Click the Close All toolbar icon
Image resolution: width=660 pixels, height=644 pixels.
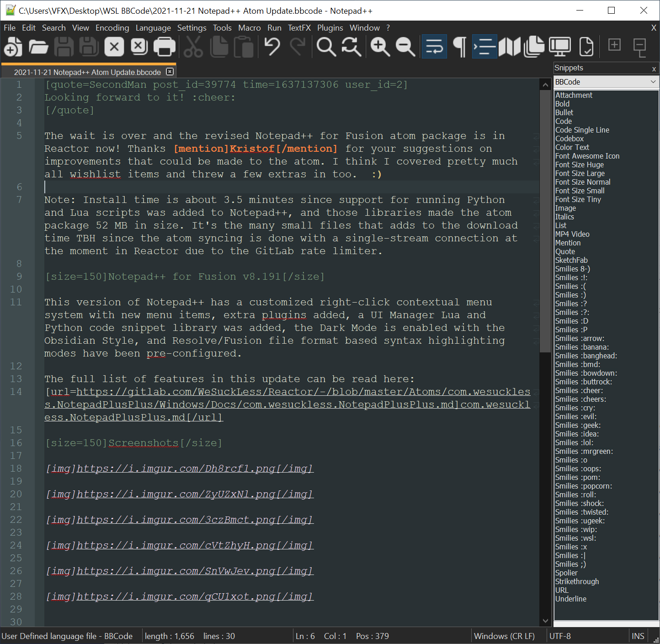[139, 47]
